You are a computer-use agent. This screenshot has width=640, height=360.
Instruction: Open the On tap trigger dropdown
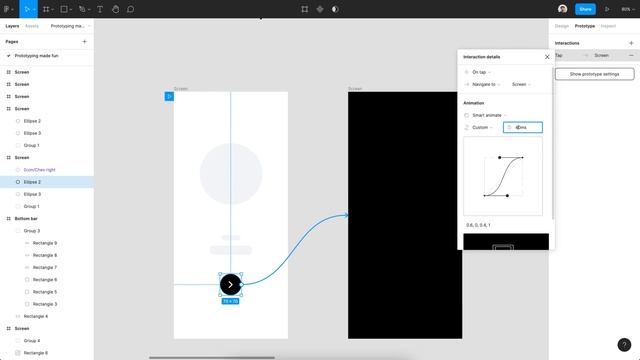481,72
